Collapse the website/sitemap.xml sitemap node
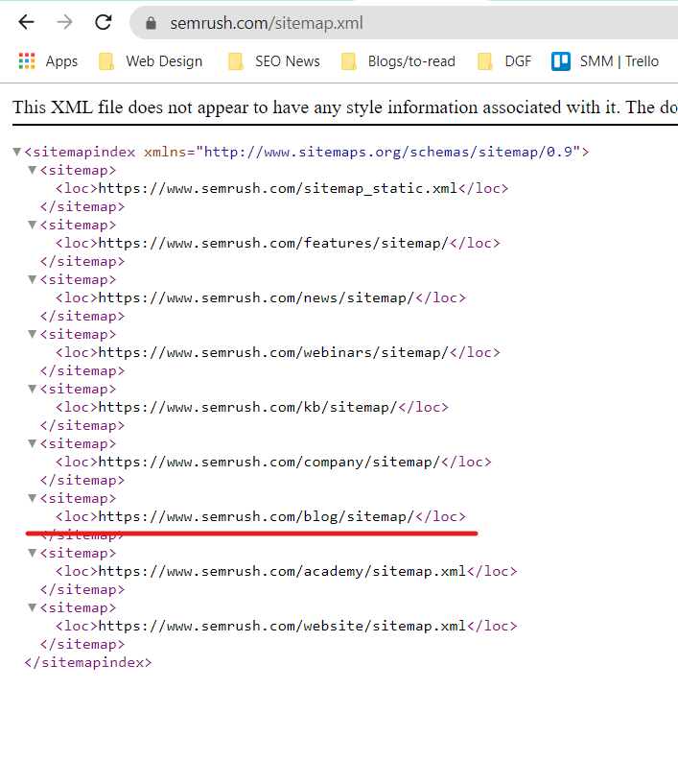The height and width of the screenshot is (784, 678). pyautogui.click(x=33, y=607)
